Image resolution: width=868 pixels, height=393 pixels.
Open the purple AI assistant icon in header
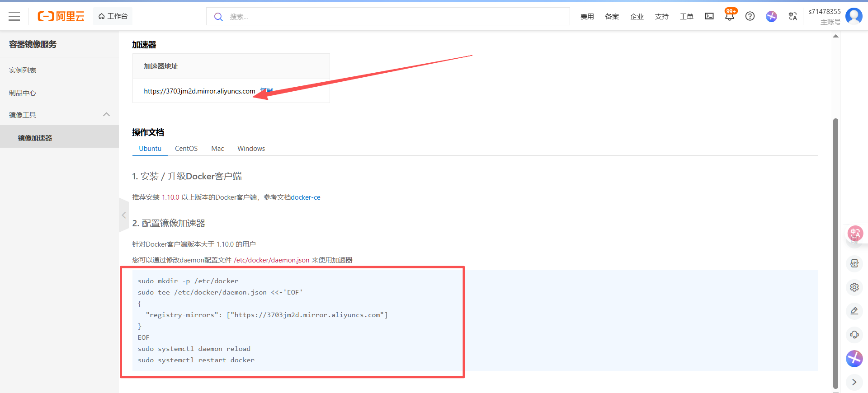[771, 16]
